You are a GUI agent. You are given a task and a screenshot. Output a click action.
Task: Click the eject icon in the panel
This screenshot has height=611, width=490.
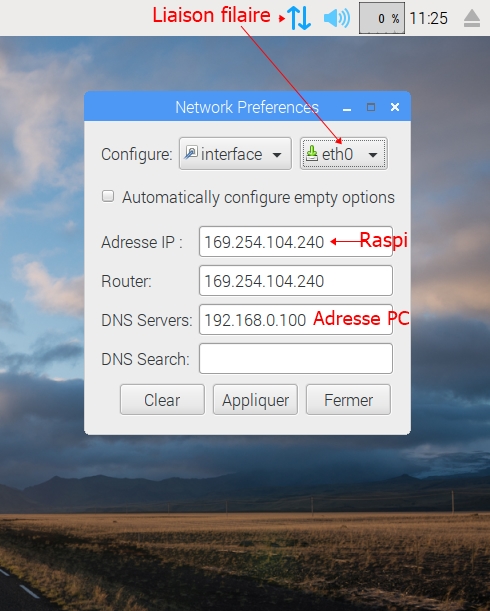click(472, 18)
